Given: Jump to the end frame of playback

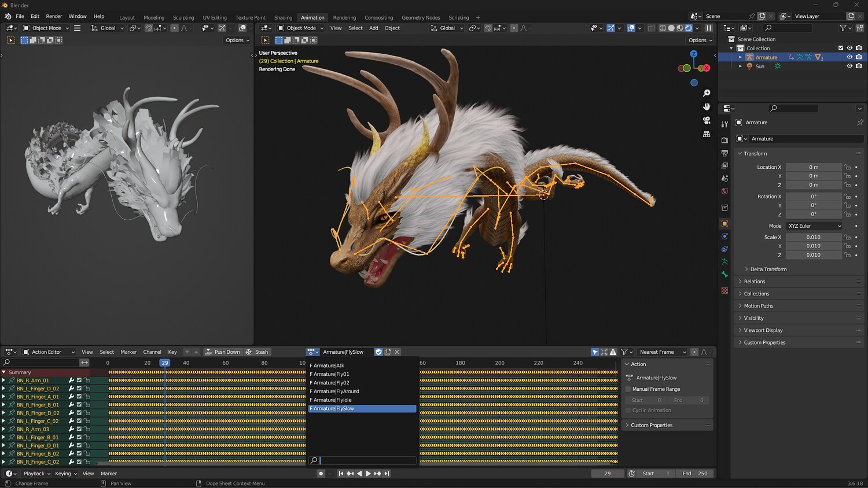Looking at the screenshot, I should [x=387, y=474].
